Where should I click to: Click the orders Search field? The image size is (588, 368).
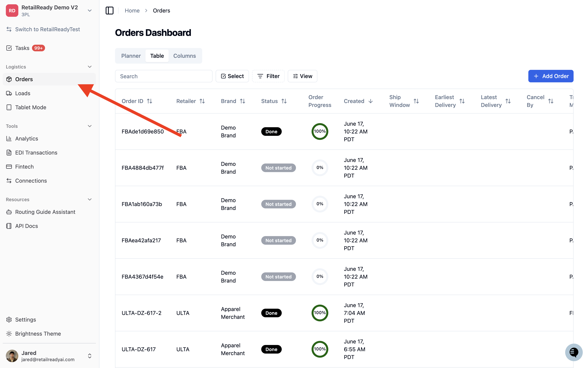(163, 76)
